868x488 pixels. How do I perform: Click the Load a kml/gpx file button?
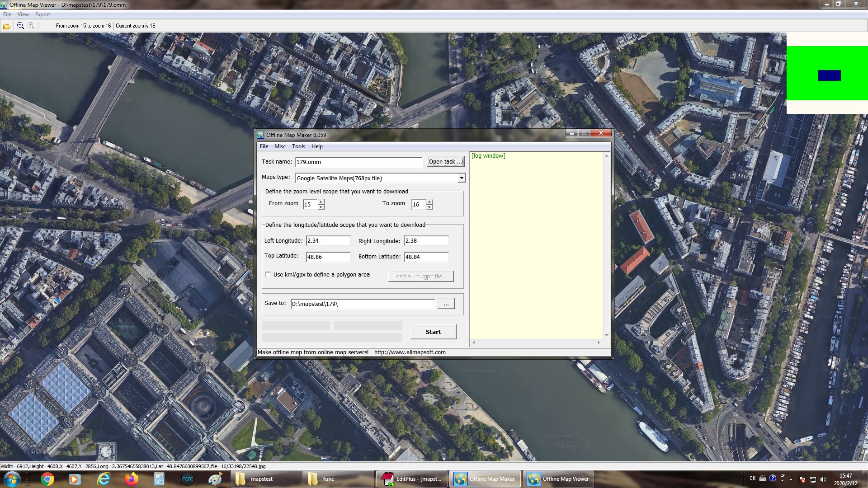(x=421, y=276)
